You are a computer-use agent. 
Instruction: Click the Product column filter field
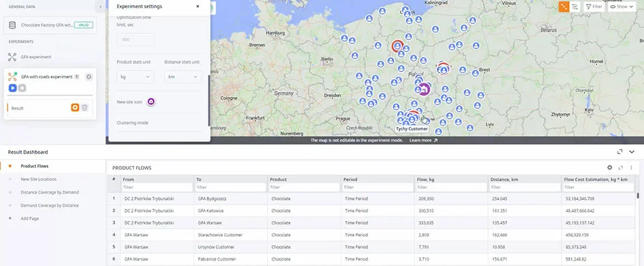[305, 187]
